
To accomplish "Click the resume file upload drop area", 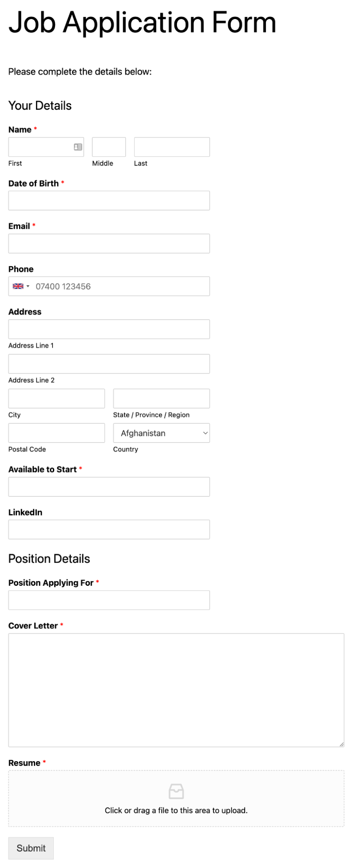I will tap(176, 799).
